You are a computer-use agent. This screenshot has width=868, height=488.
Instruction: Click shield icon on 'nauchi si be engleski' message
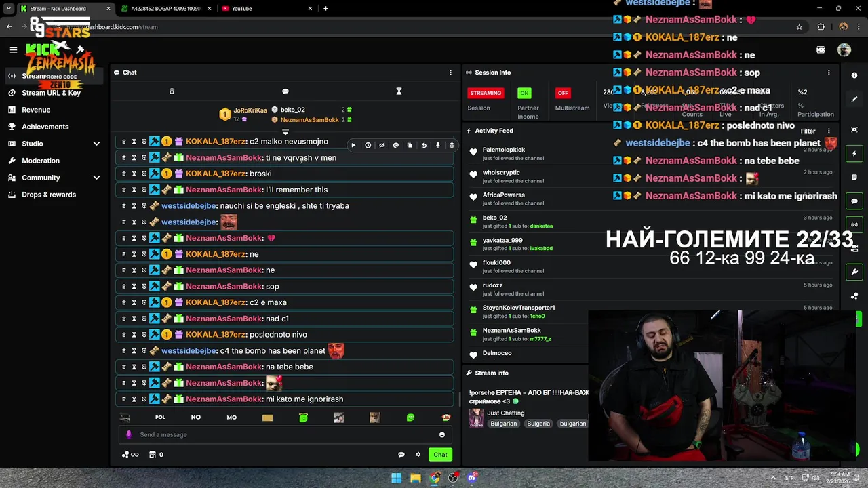(x=144, y=206)
